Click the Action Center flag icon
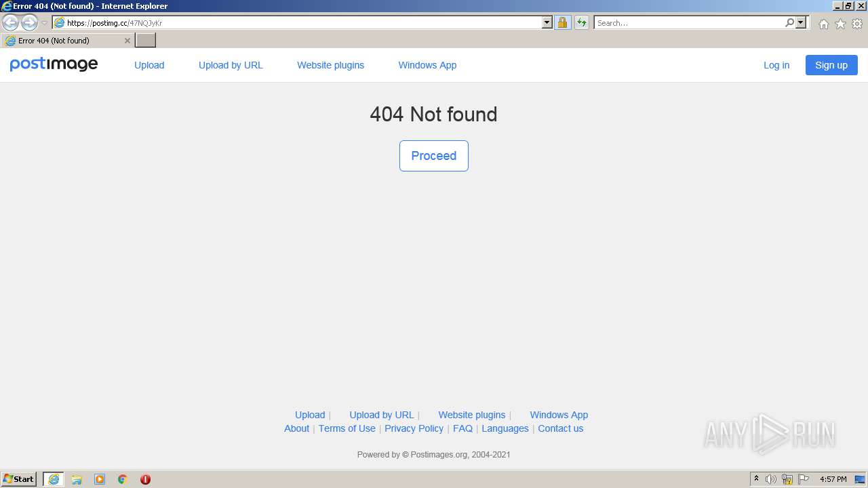 tap(804, 479)
